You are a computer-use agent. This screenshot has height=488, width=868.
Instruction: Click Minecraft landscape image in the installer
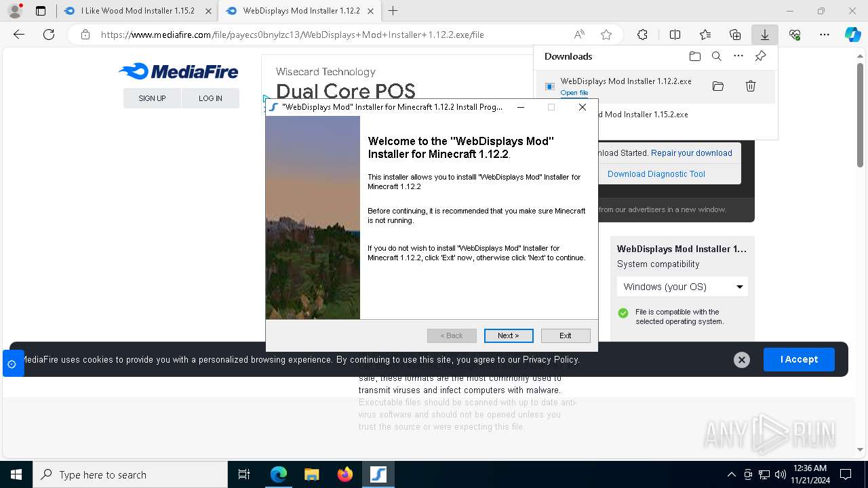[313, 218]
